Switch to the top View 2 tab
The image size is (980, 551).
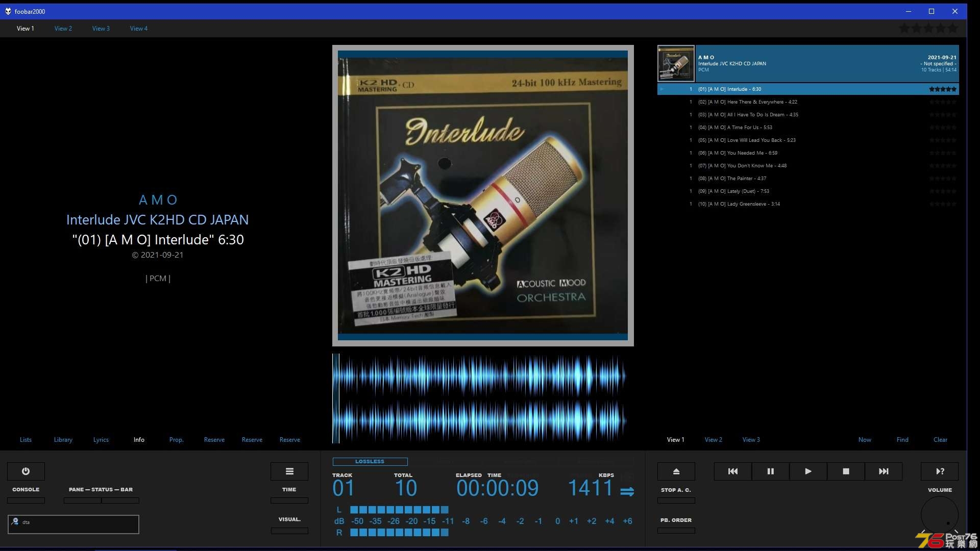tap(63, 29)
